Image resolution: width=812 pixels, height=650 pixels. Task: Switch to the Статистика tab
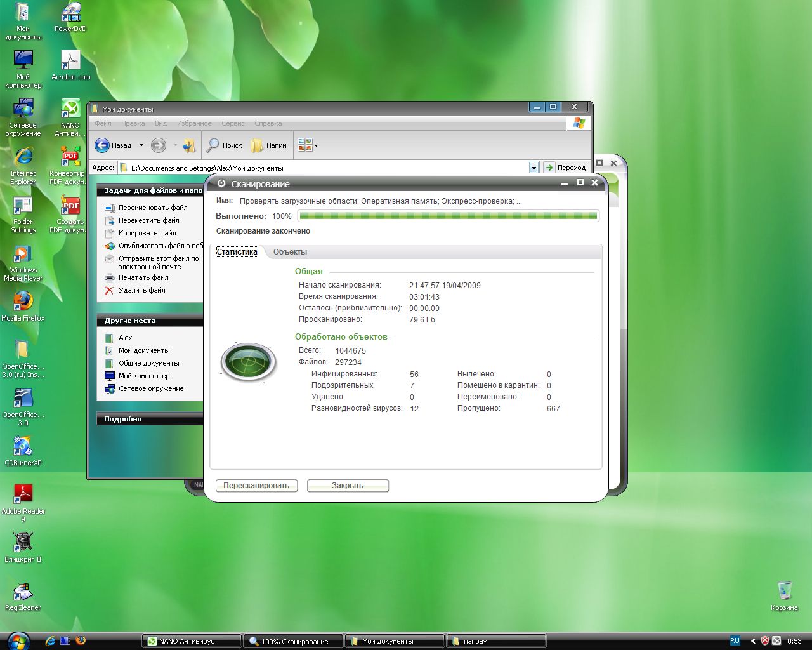(x=237, y=252)
